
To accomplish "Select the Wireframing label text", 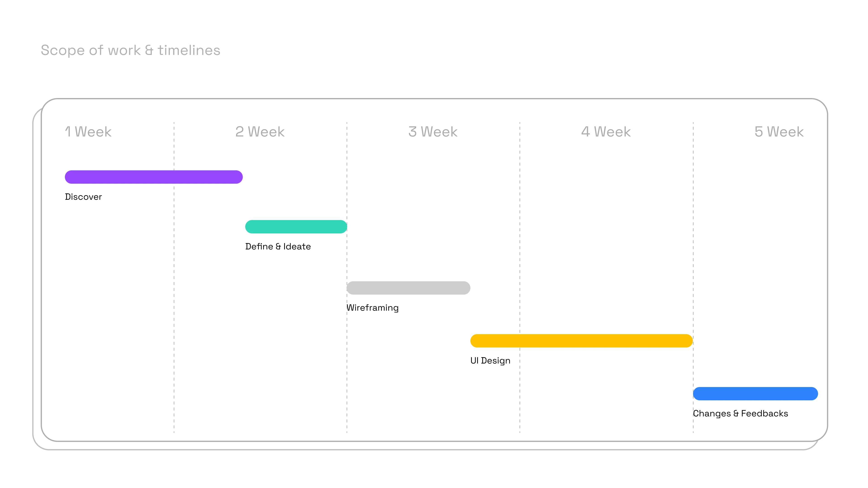I will click(372, 308).
